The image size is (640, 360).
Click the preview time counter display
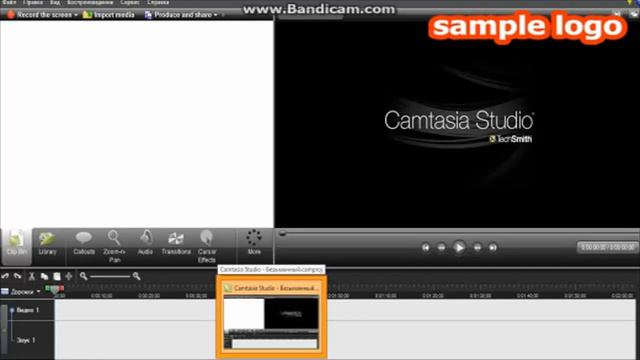607,247
